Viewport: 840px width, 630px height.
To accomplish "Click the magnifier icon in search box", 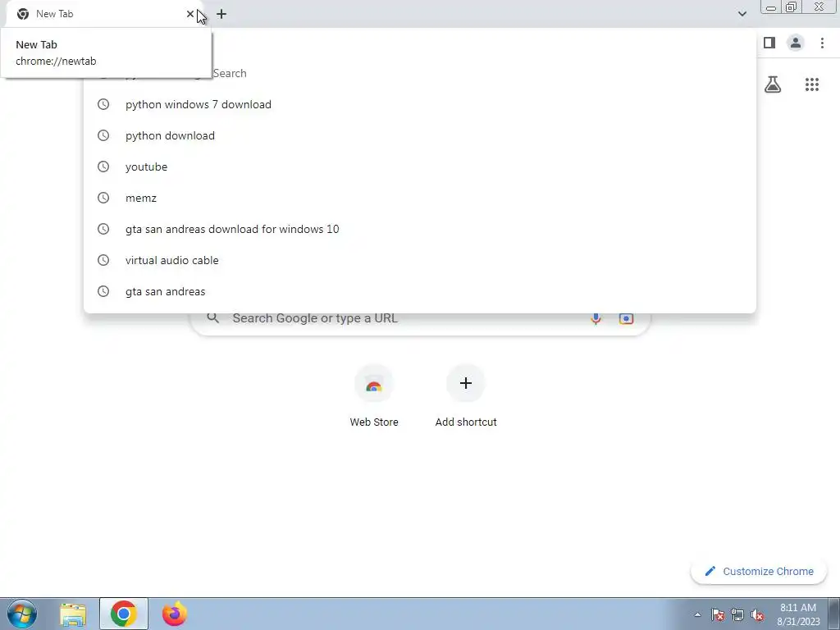I will tap(213, 317).
